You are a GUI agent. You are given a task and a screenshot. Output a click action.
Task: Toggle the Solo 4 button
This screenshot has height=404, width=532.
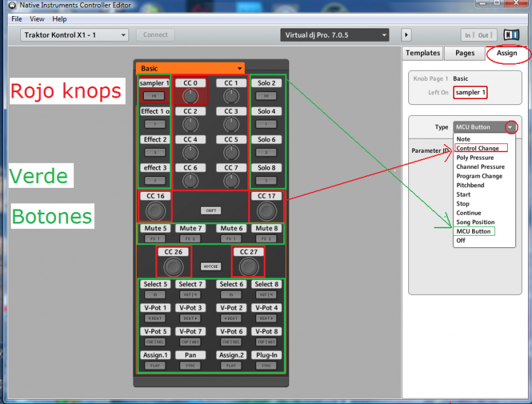pyautogui.click(x=266, y=125)
